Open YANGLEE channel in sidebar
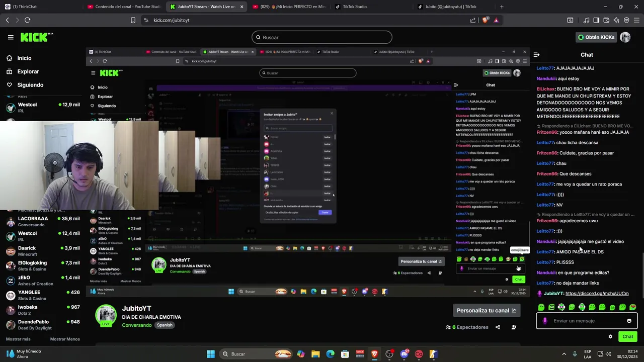Viewport: 644px width, 362px height. [43, 295]
